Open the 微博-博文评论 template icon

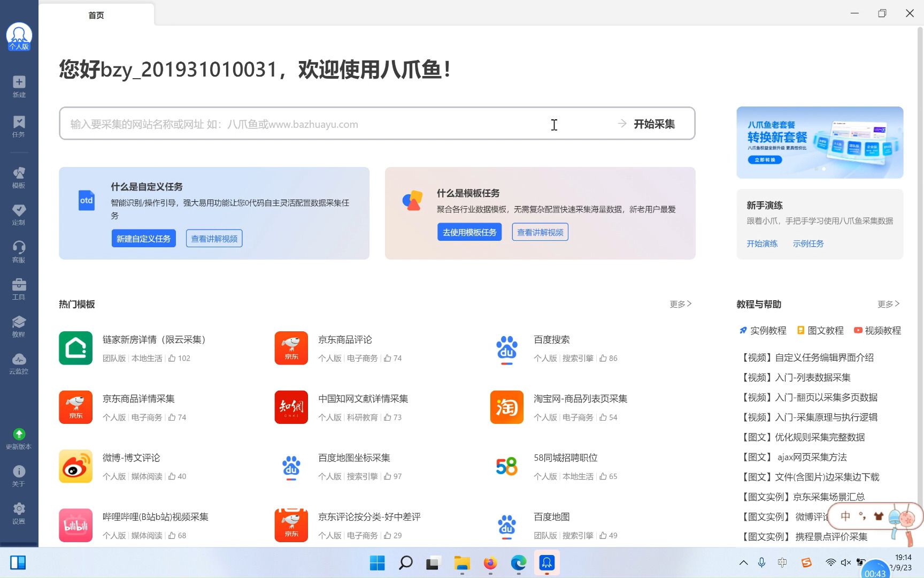coord(75,466)
